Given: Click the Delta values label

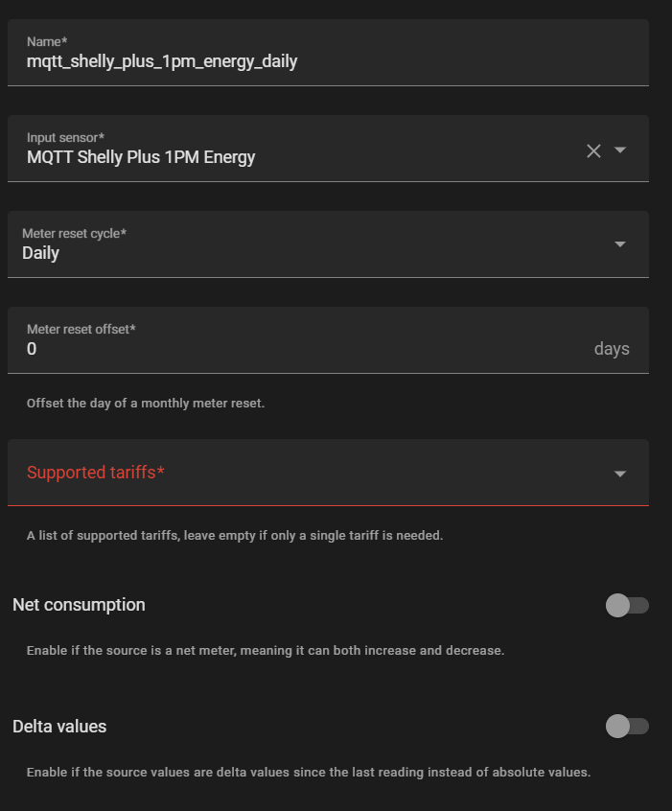Looking at the screenshot, I should click(x=59, y=727).
